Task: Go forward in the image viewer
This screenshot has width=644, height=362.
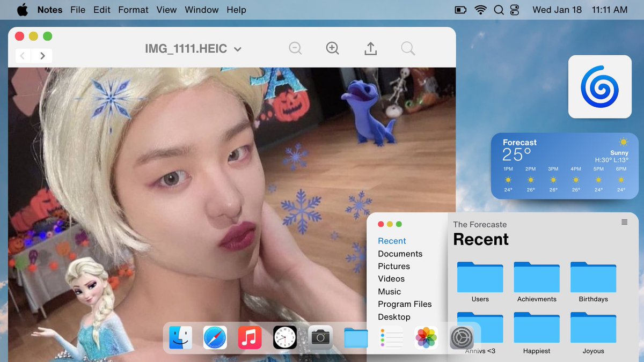Action: pos(42,55)
